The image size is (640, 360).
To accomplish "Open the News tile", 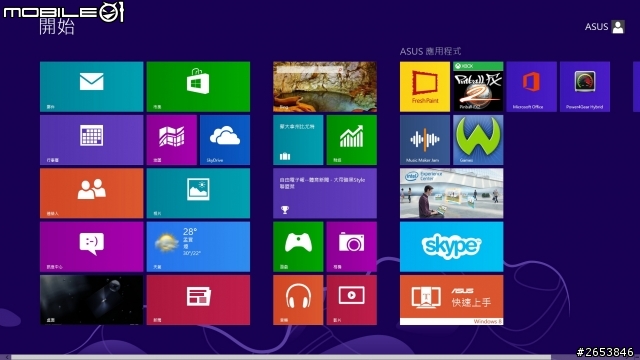I will click(198, 300).
